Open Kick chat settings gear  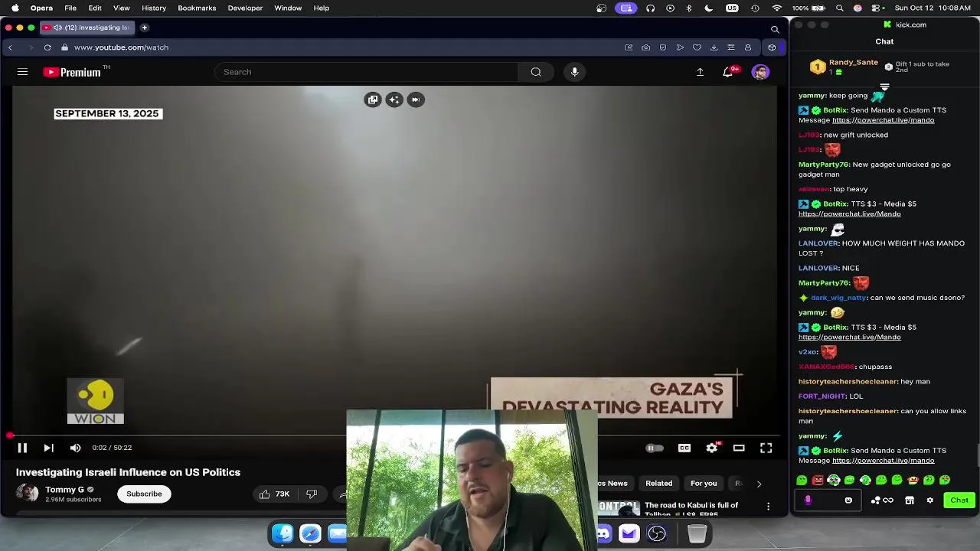coord(929,500)
